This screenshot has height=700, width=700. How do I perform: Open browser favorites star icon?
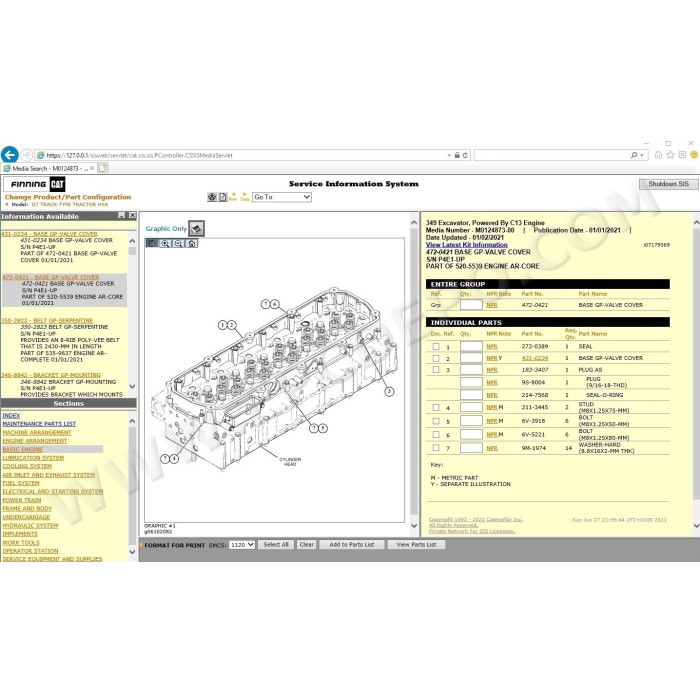tap(670, 155)
